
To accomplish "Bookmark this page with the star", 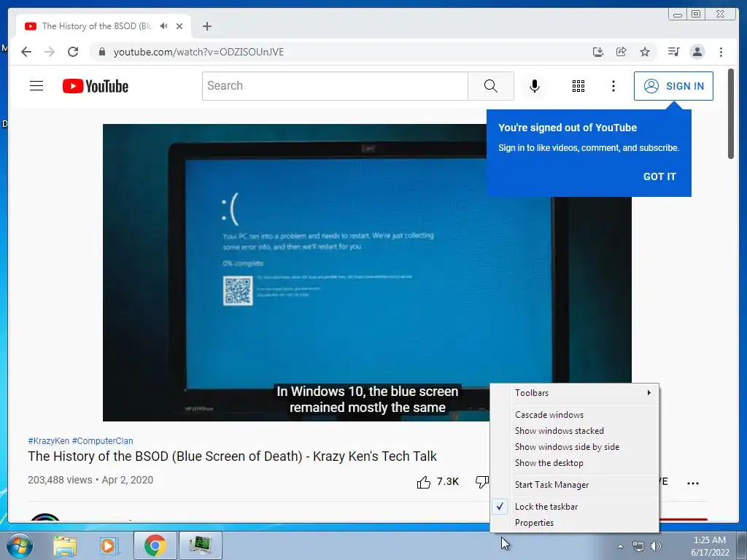I will 645,52.
